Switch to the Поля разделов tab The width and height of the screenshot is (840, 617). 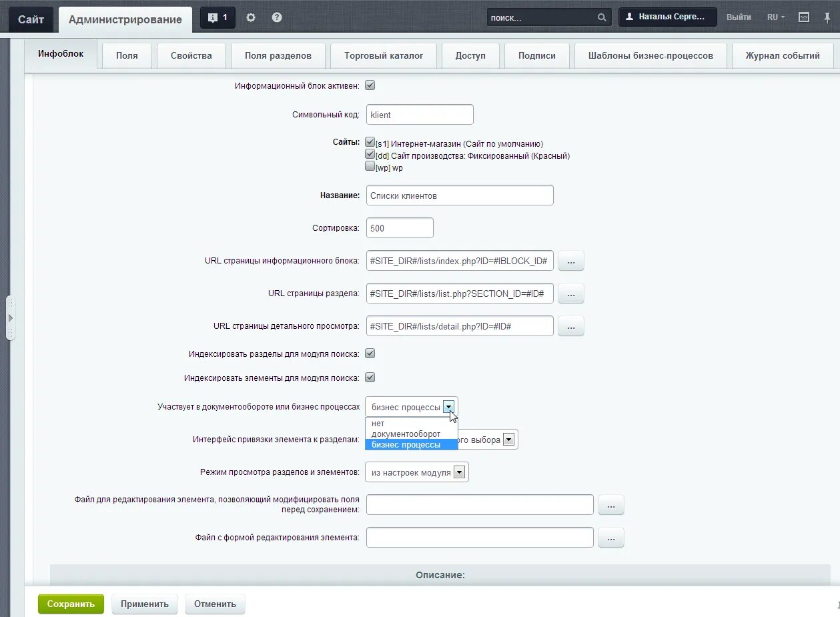tap(278, 56)
